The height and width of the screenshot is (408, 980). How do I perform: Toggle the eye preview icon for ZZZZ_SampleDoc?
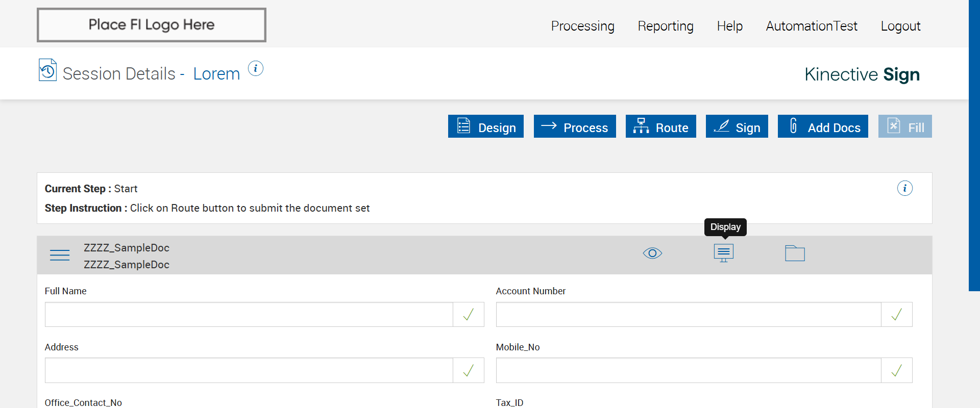(x=652, y=253)
